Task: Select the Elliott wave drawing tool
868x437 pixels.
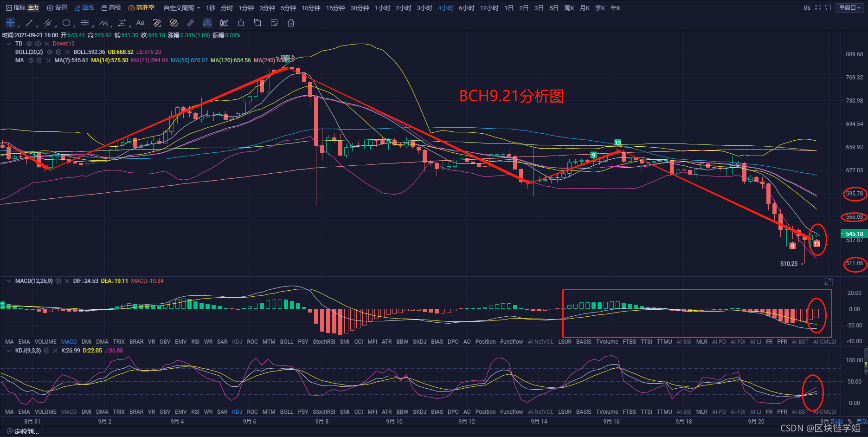Action: coord(103,23)
